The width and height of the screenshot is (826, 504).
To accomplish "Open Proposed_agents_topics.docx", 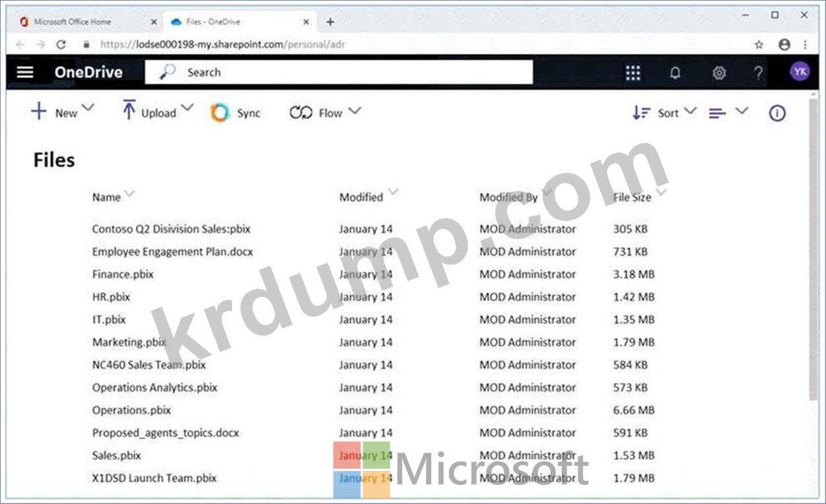I will pos(166,433).
